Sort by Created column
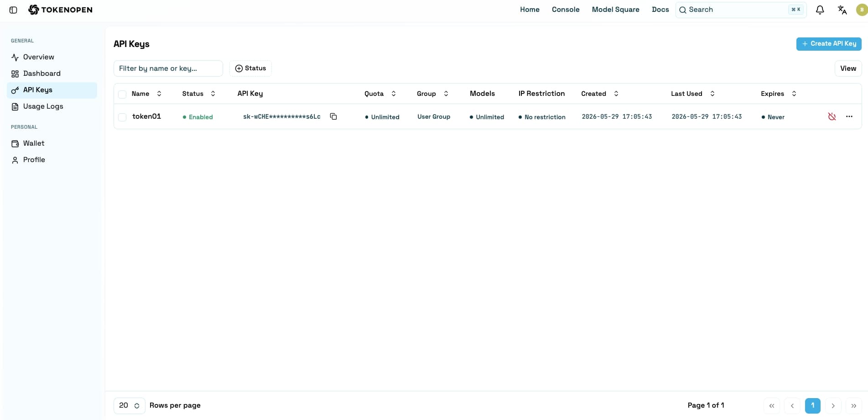Screen dimensions: 868x420 (x=600, y=94)
